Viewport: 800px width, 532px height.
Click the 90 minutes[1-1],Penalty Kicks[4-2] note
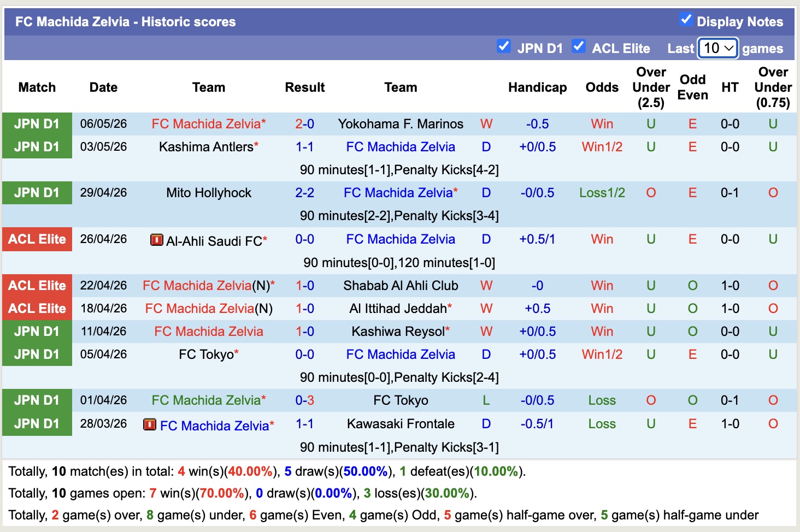coord(399,170)
